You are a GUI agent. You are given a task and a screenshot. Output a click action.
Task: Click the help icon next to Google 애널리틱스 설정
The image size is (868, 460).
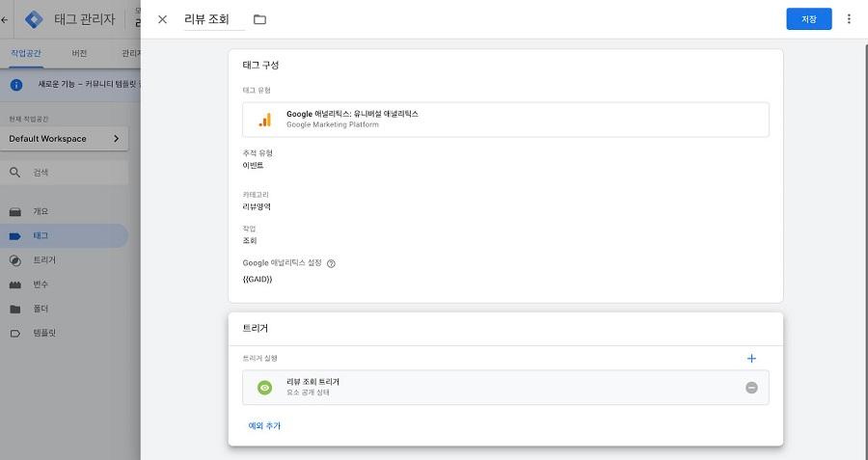coord(331,263)
